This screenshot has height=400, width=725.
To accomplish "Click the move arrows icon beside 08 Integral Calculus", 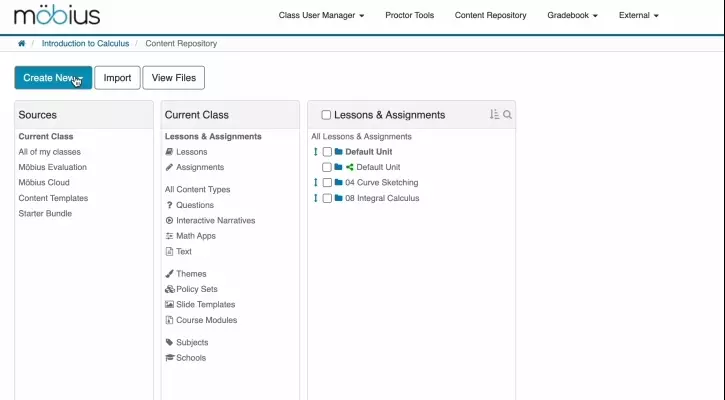I will tap(316, 198).
